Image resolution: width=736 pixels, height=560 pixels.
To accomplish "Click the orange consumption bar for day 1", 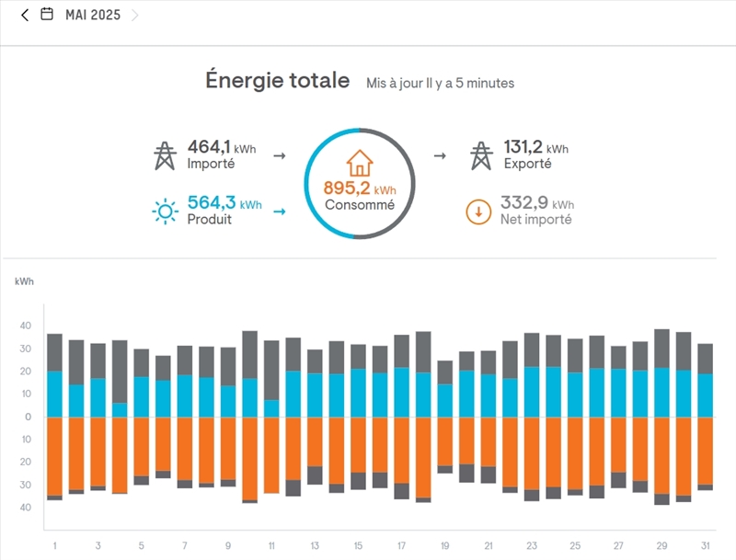I will coord(55,456).
